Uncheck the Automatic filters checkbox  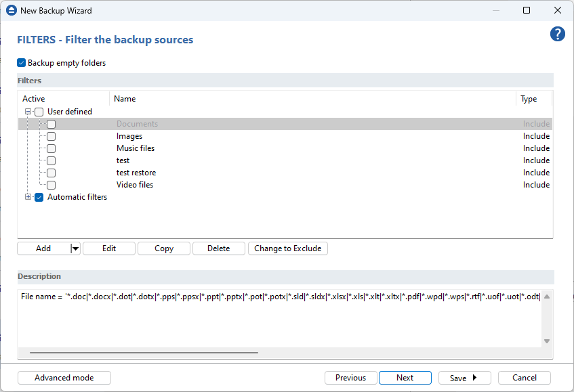point(39,197)
